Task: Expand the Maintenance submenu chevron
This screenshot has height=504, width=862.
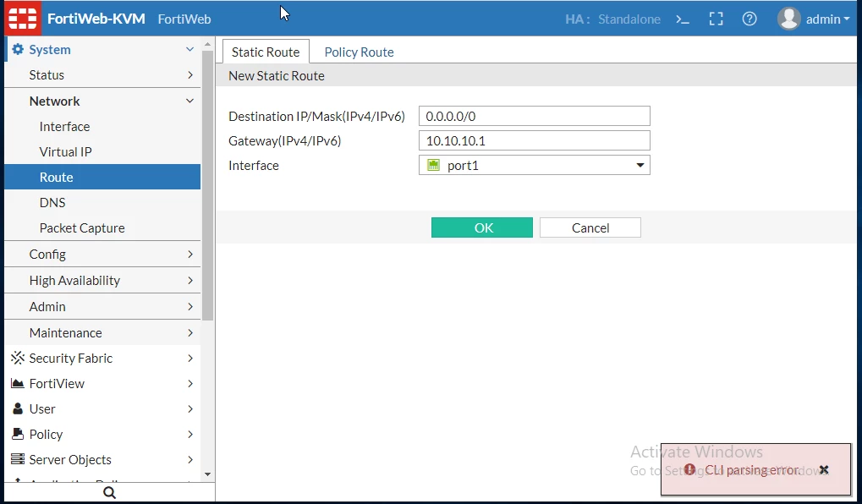Action: [x=190, y=332]
